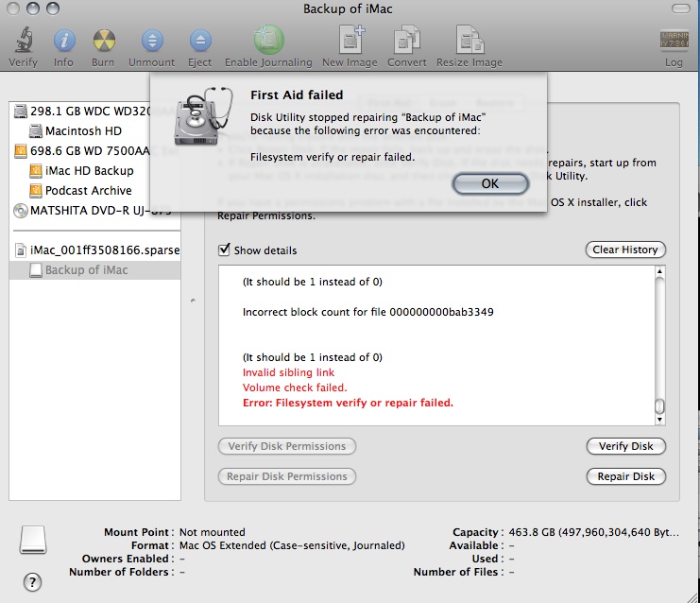Click the Repair Disk button
The width and height of the screenshot is (700, 603).
coord(625,476)
